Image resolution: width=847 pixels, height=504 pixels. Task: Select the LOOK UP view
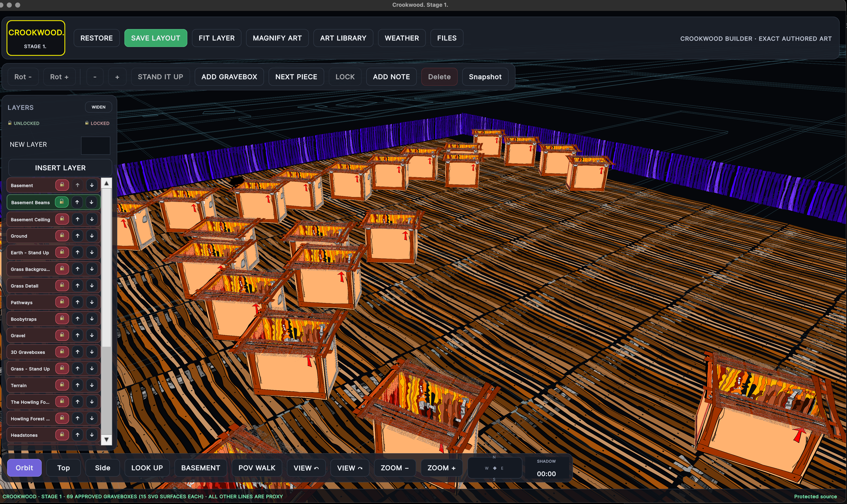(147, 468)
